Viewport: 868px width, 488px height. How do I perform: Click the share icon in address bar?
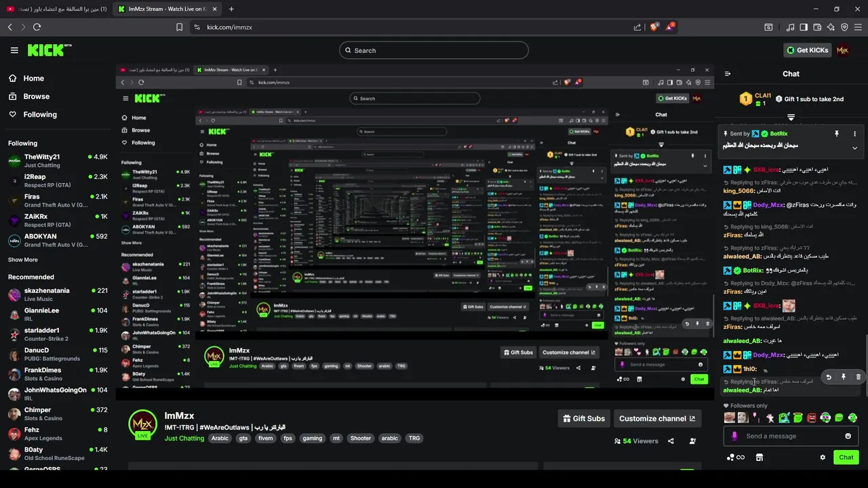point(637,27)
